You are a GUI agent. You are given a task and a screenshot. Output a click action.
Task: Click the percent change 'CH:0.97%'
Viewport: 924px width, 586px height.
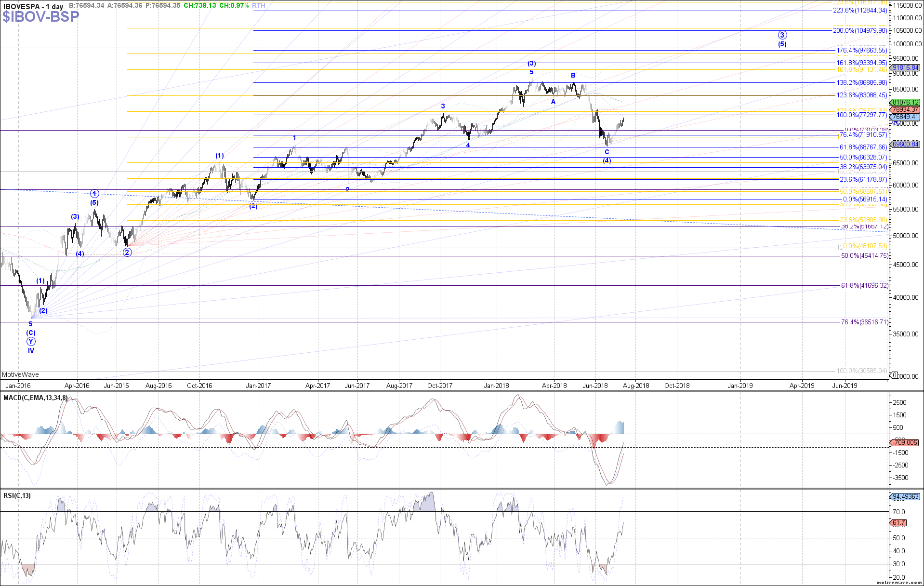[x=234, y=6]
